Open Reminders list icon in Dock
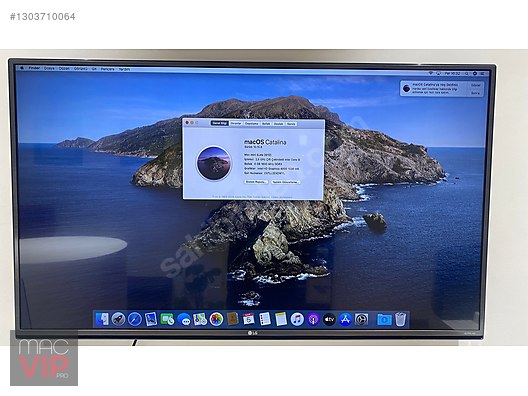The height and width of the screenshot is (396, 528). click(265, 319)
